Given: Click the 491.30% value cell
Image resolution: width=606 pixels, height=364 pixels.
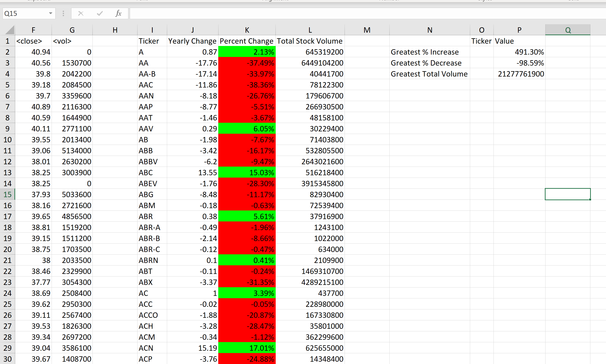Looking at the screenshot, I should (519, 52).
